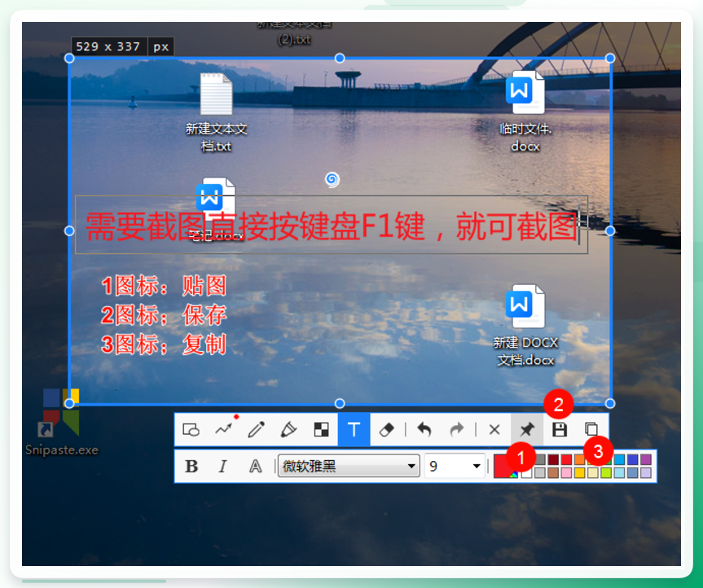Pick the gold yellow swatch in the bottom row
703x588 pixels.
point(580,473)
